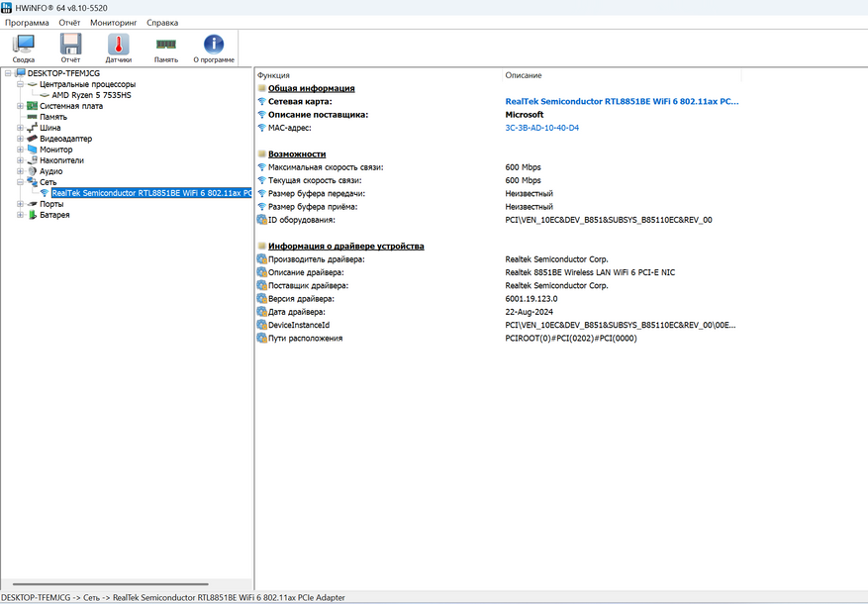868x604 pixels.
Task: Expand the Системная плата node
Action: click(x=20, y=106)
